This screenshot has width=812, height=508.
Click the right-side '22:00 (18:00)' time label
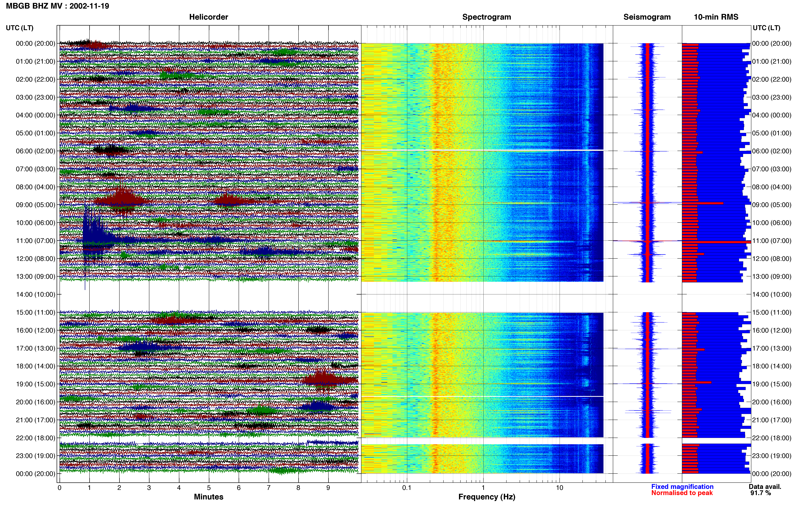[772, 438]
